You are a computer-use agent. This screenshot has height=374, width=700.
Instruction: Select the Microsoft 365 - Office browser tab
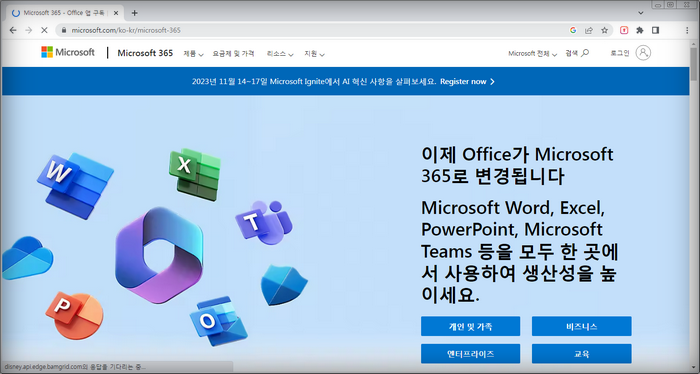tap(66, 13)
